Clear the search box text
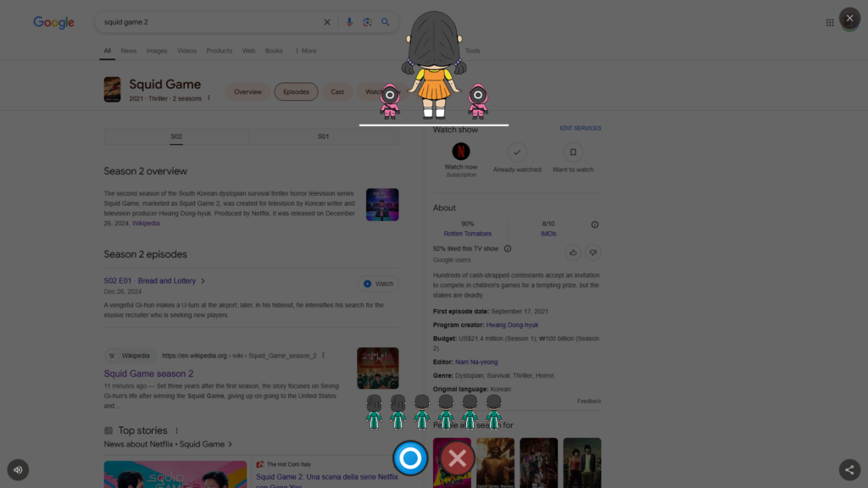Image resolution: width=868 pixels, height=488 pixels. [x=327, y=22]
